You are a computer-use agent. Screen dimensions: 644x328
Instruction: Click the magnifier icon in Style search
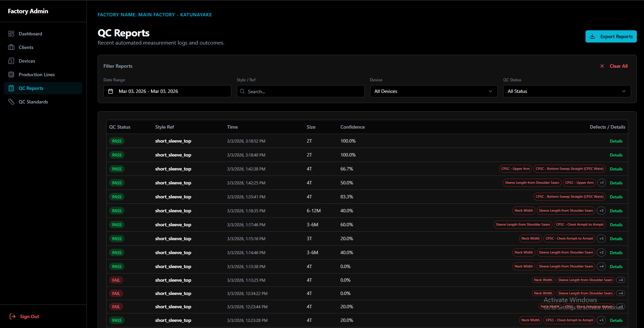point(242,91)
